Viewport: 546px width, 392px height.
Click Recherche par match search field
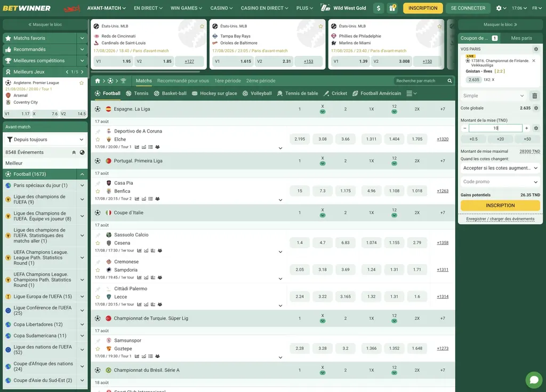420,81
